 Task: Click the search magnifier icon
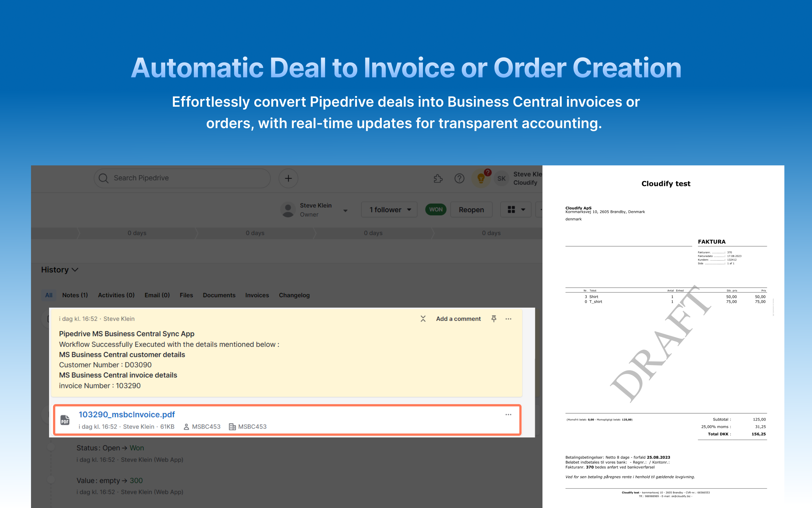click(x=104, y=178)
